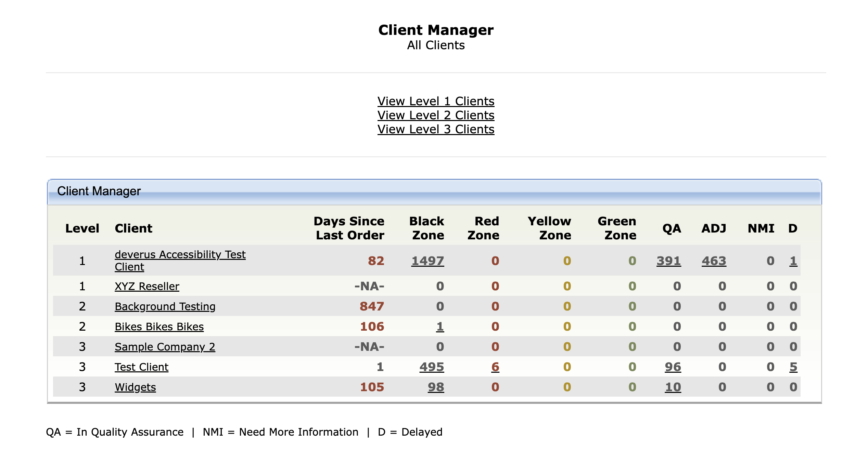View 5 Delayed orders for Test Client
Viewport: 868px width, 450px height.
(793, 367)
